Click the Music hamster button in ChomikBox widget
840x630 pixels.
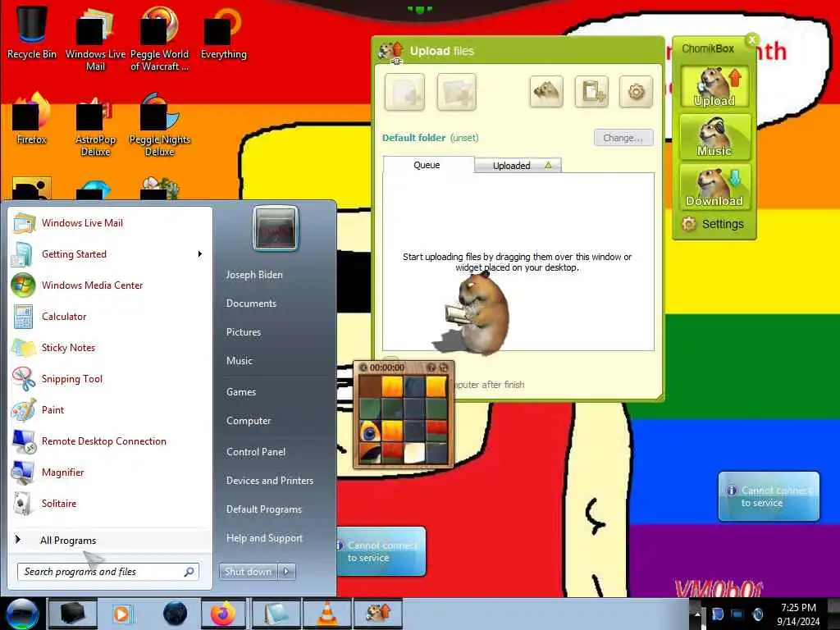tap(714, 137)
